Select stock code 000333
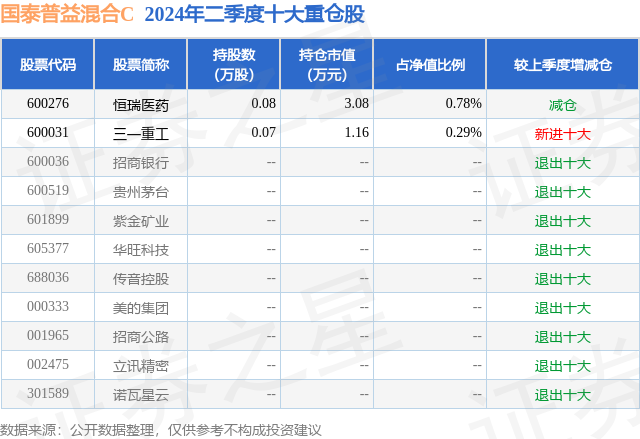Viewport: 640px width, 439px height. pyautogui.click(x=48, y=306)
